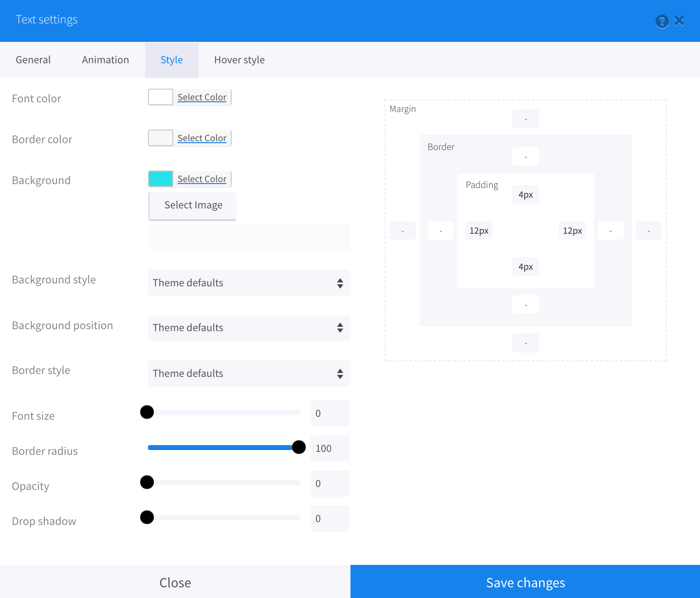This screenshot has height=598, width=700.
Task: Click the help question mark icon
Action: click(662, 21)
